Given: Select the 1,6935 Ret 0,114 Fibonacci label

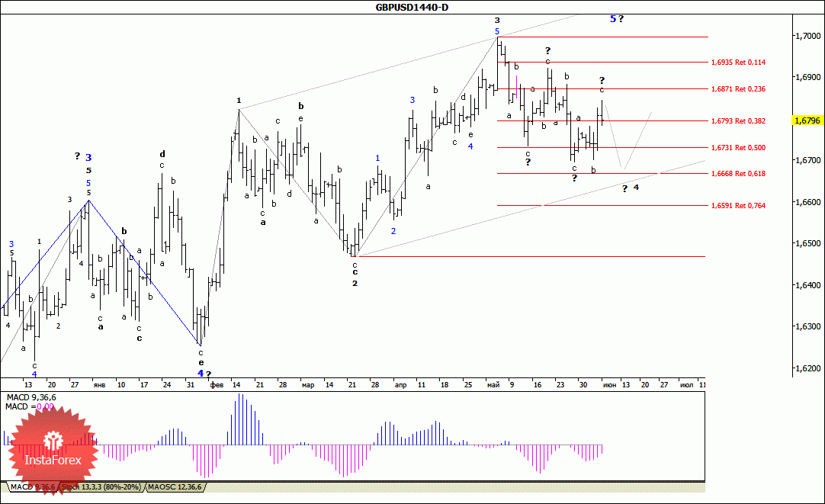Looking at the screenshot, I should [738, 62].
